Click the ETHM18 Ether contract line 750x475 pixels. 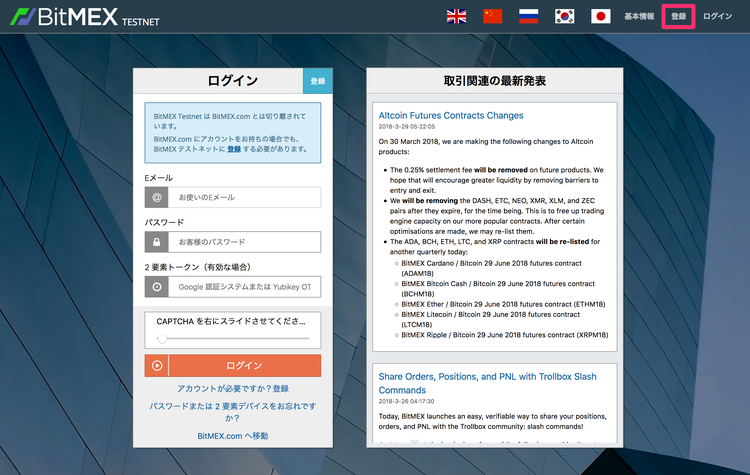tap(503, 304)
